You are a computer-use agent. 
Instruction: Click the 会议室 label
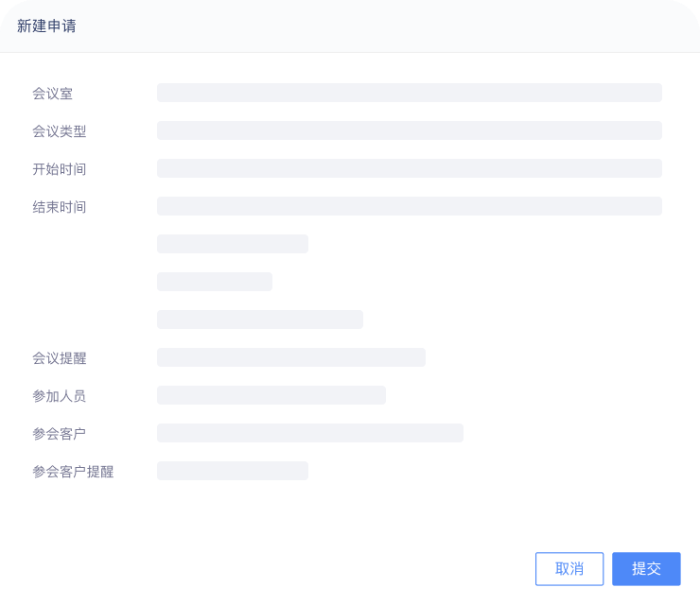coord(52,94)
